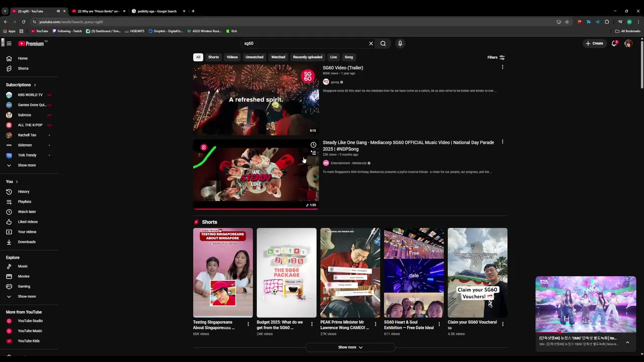Open the notifications bell

[x=614, y=43]
